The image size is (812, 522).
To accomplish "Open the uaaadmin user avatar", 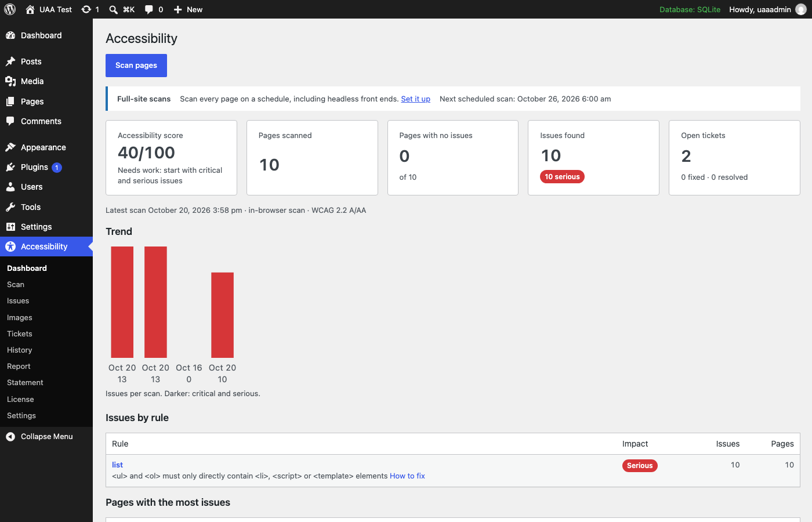I will pos(801,9).
